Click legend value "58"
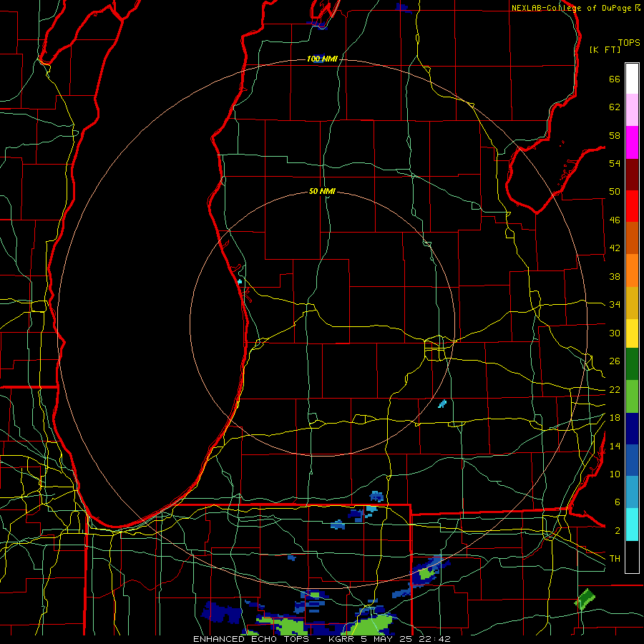The image size is (644, 644). click(615, 135)
